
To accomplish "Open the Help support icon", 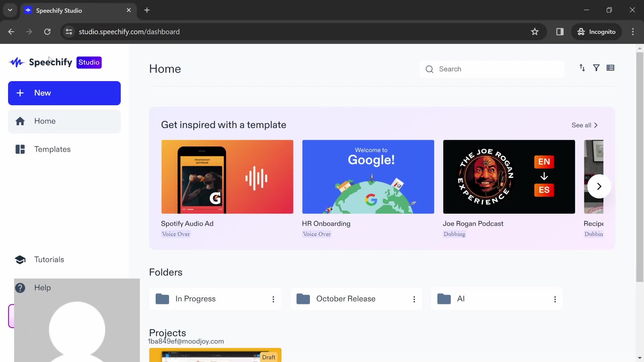I will click(x=20, y=288).
